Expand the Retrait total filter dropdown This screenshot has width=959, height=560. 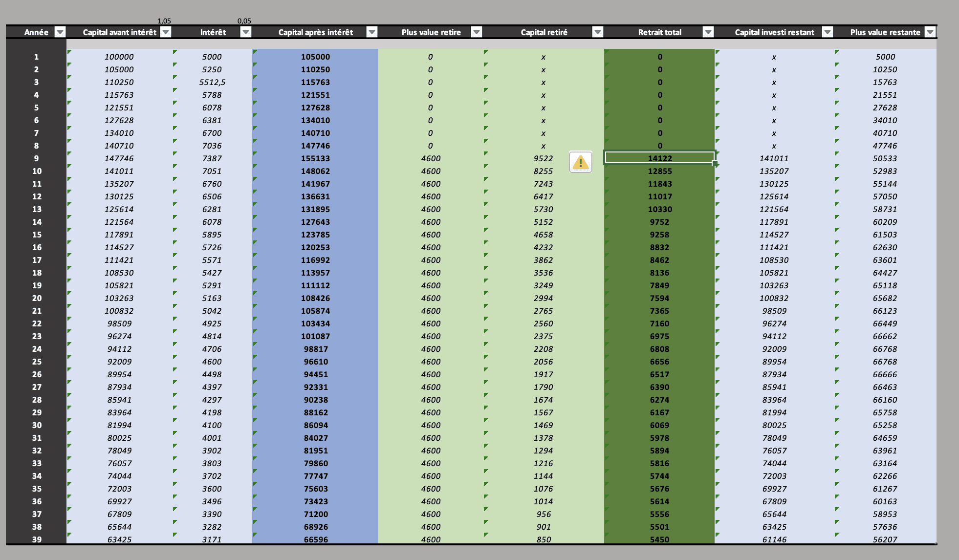tap(708, 32)
